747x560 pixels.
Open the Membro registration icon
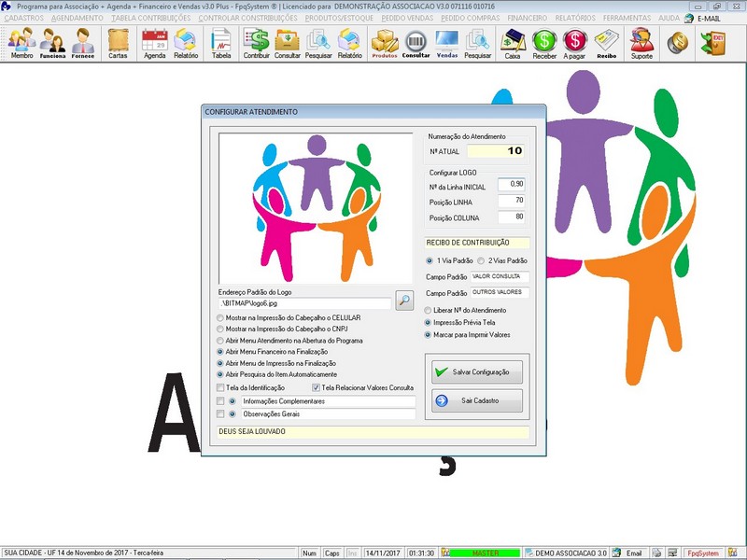coord(21,43)
